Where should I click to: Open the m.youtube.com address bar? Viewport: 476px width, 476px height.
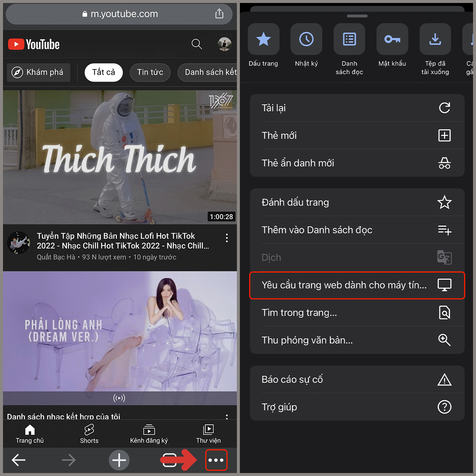click(119, 14)
